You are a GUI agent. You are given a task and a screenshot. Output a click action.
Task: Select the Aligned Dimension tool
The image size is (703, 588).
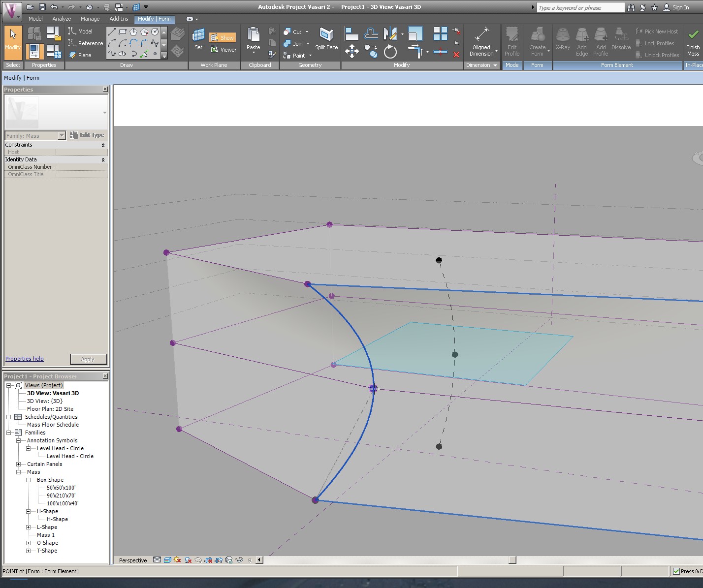(481, 41)
